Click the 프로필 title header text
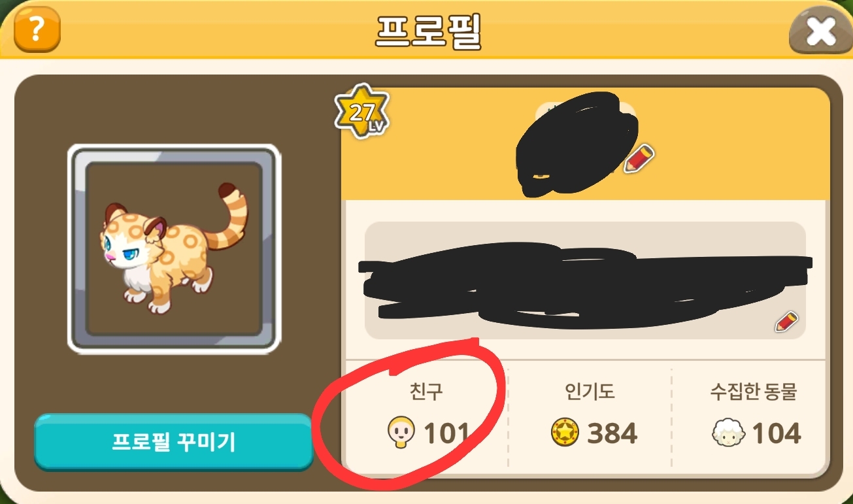Screen dimensions: 853x504 pyautogui.click(x=428, y=30)
